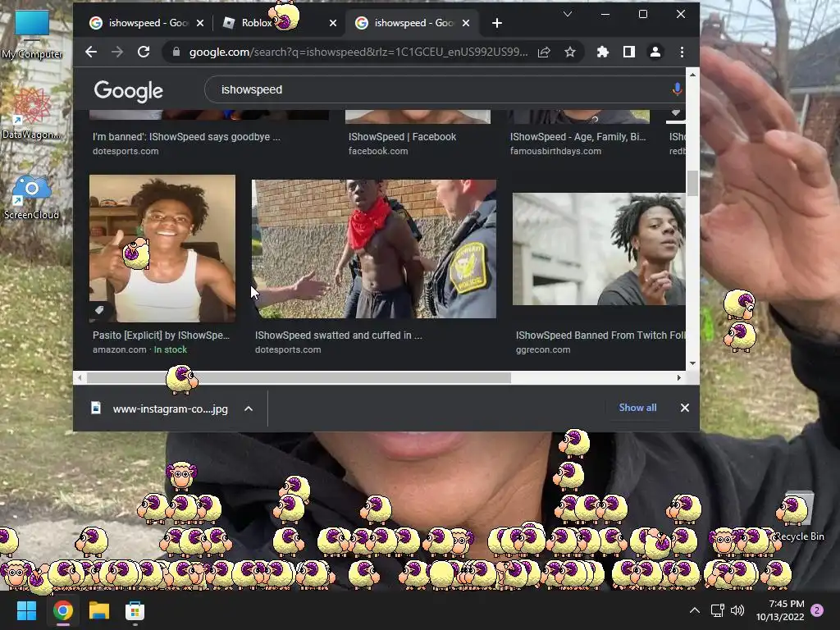Viewport: 840px width, 630px height.
Task: Open 'I'm banned' IShowSpeed says goodbye link
Action: (x=186, y=137)
